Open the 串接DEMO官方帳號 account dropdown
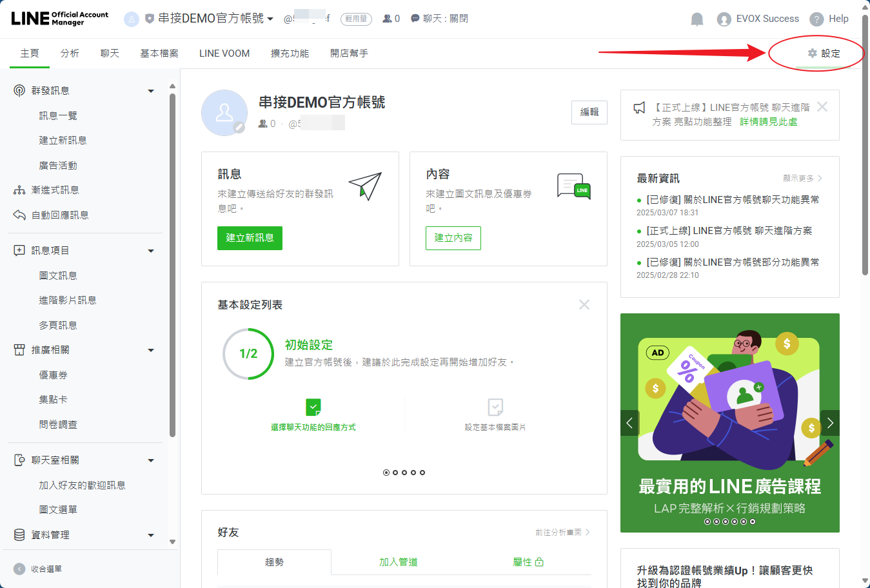870x588 pixels. [216, 19]
